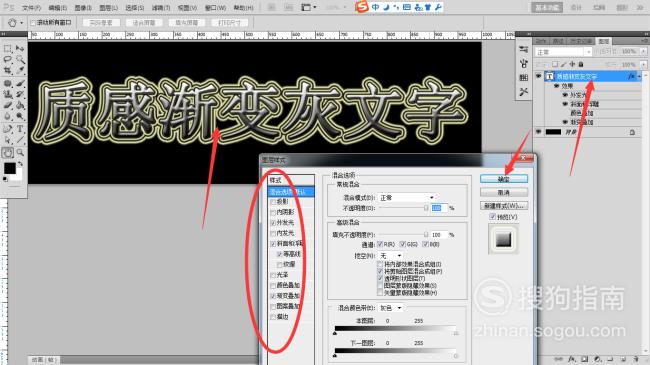The image size is (650, 365).
Task: Select the Zoom tool in the toolbox
Action: point(20,153)
